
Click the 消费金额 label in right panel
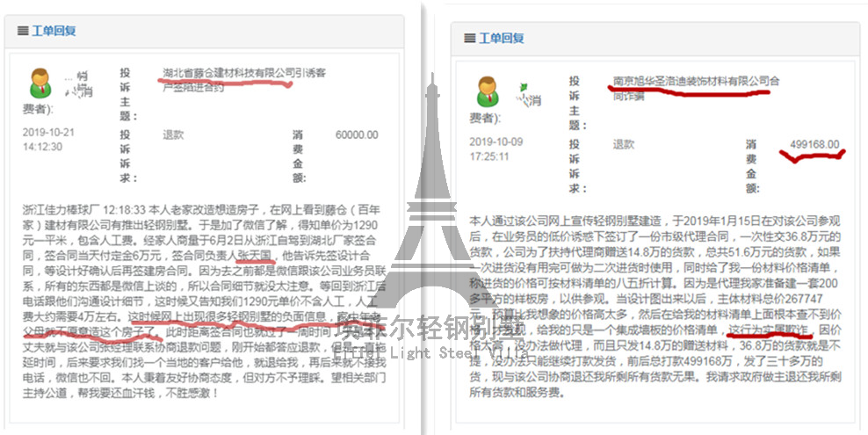pos(751,164)
